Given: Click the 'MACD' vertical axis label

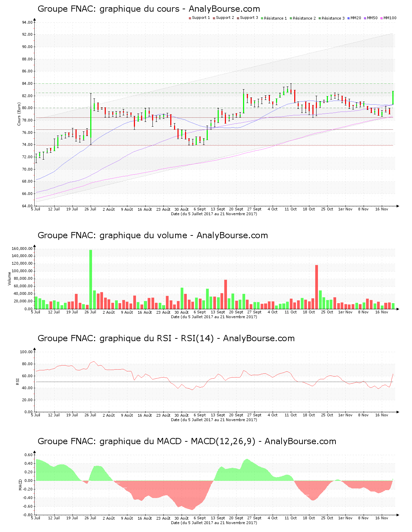Looking at the screenshot, I should tap(20, 485).
